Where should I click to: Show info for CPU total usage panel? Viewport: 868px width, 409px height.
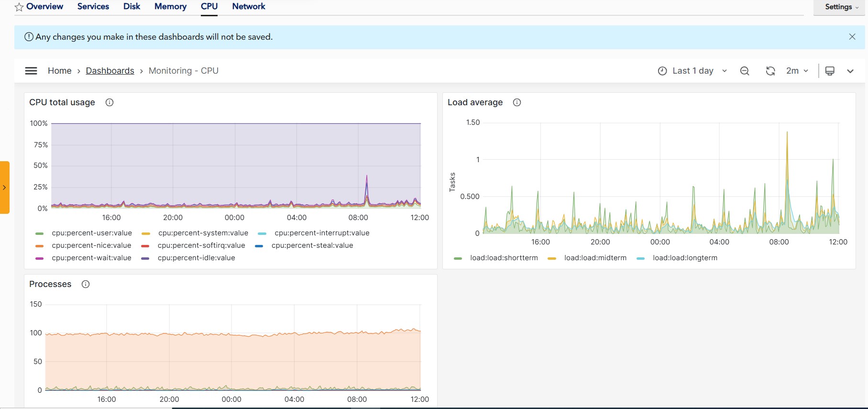point(110,102)
